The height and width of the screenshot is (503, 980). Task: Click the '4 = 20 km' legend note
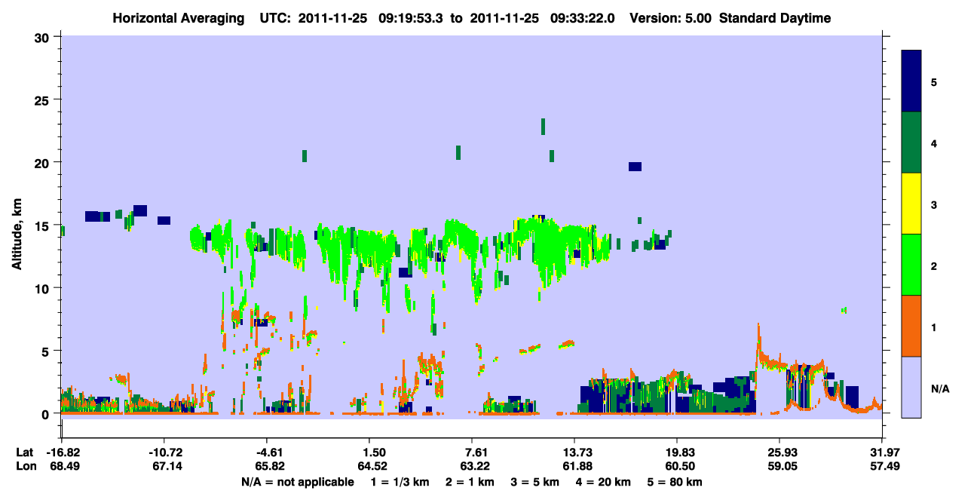pos(605,482)
